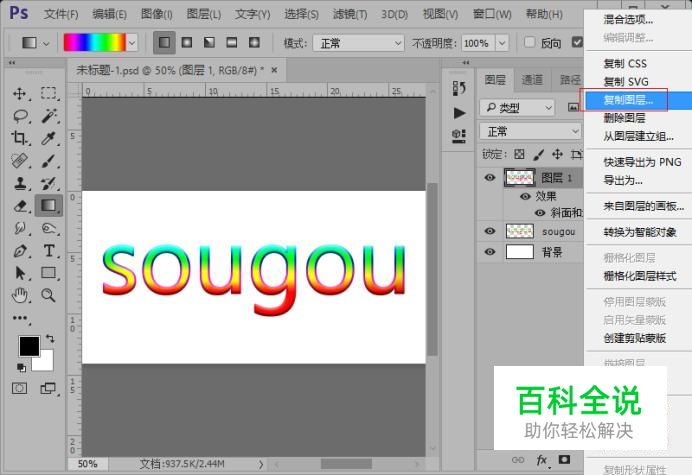Lock layer position
Viewport: 692px width, 475px height.
coord(557,154)
